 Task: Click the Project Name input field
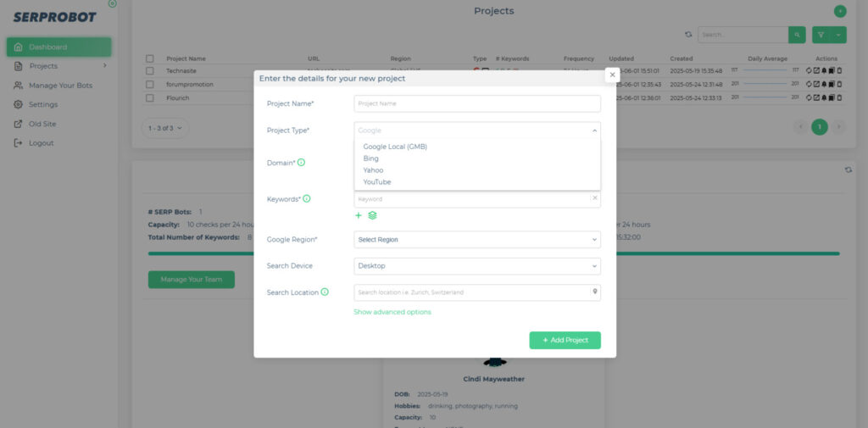coord(476,103)
